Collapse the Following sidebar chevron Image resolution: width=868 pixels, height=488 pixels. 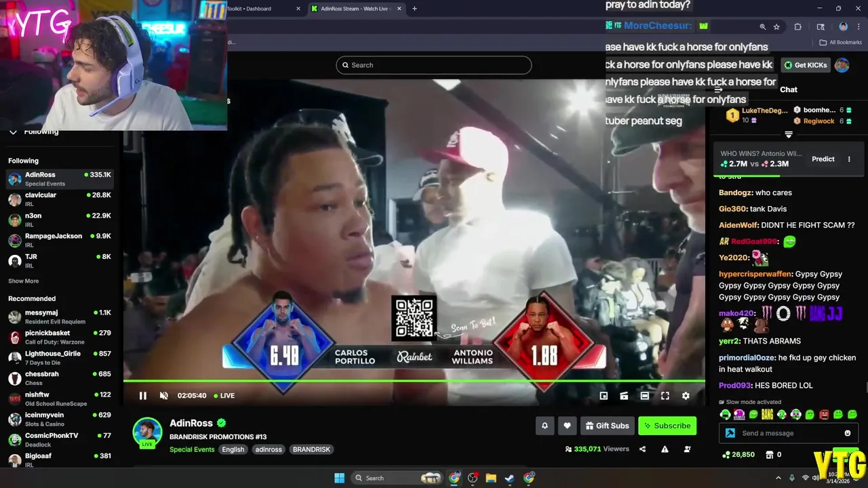point(13,131)
